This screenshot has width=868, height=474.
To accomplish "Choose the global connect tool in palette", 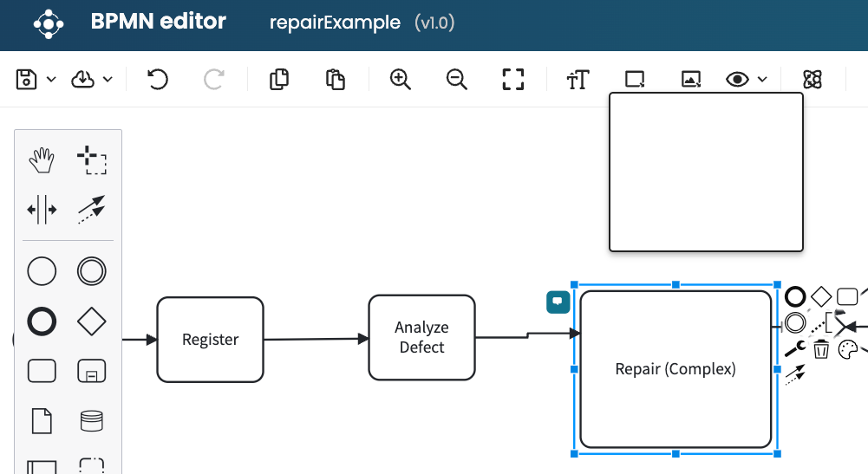I will click(91, 210).
